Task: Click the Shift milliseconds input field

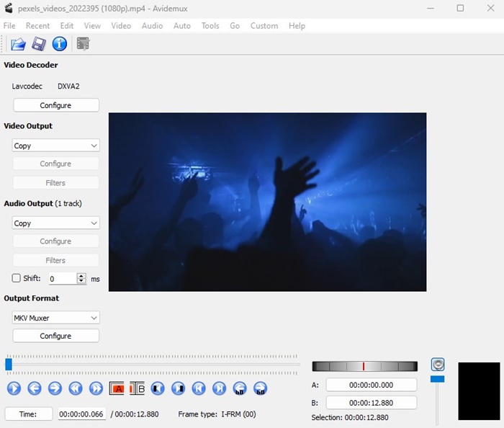Action: [63, 278]
